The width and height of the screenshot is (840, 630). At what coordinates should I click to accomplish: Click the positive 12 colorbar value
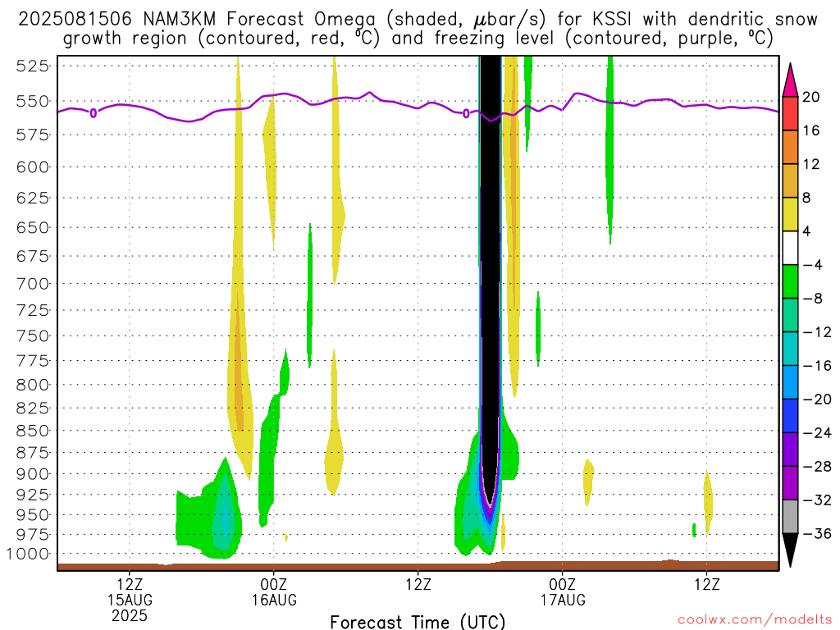(811, 164)
